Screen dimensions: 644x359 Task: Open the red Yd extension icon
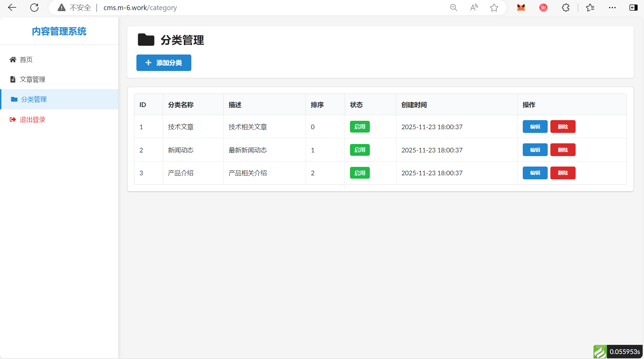tap(543, 7)
